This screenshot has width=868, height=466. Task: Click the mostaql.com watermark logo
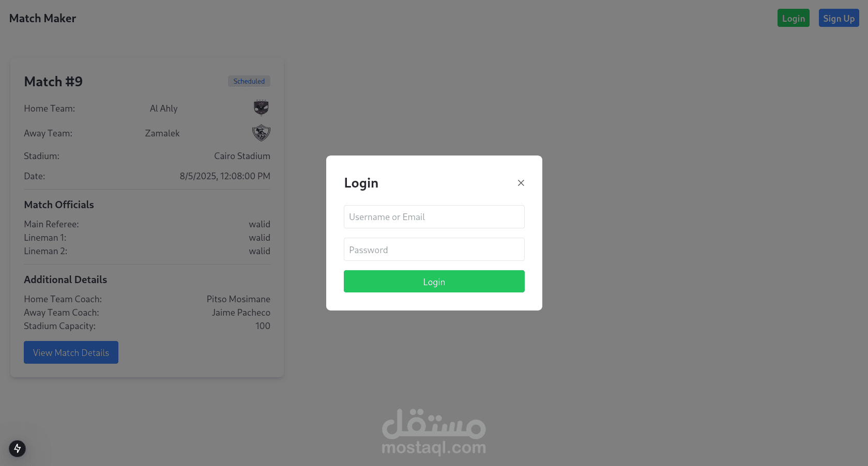pyautogui.click(x=434, y=432)
